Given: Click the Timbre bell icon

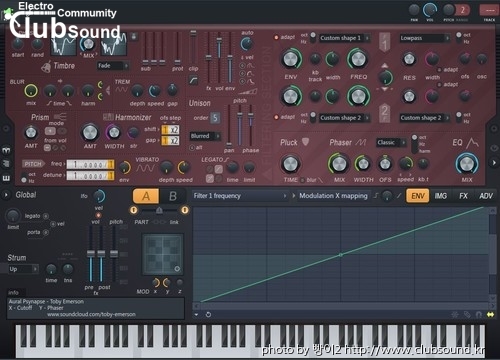Looking at the screenshot, I should 46,67.
